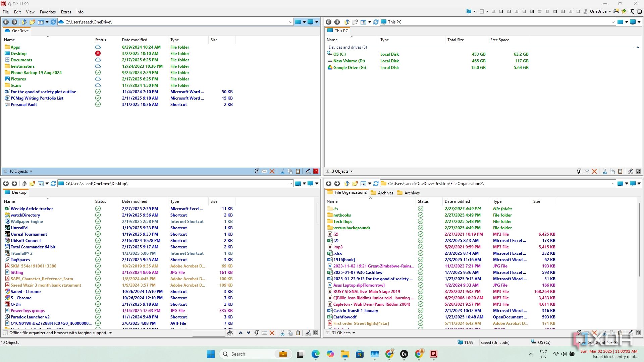Open the View menu

[x=30, y=12]
